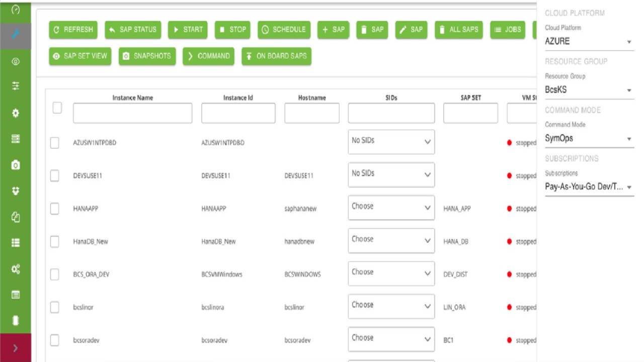Click the wrench icon in sidebar
The height and width of the screenshot is (362, 644).
[15, 34]
